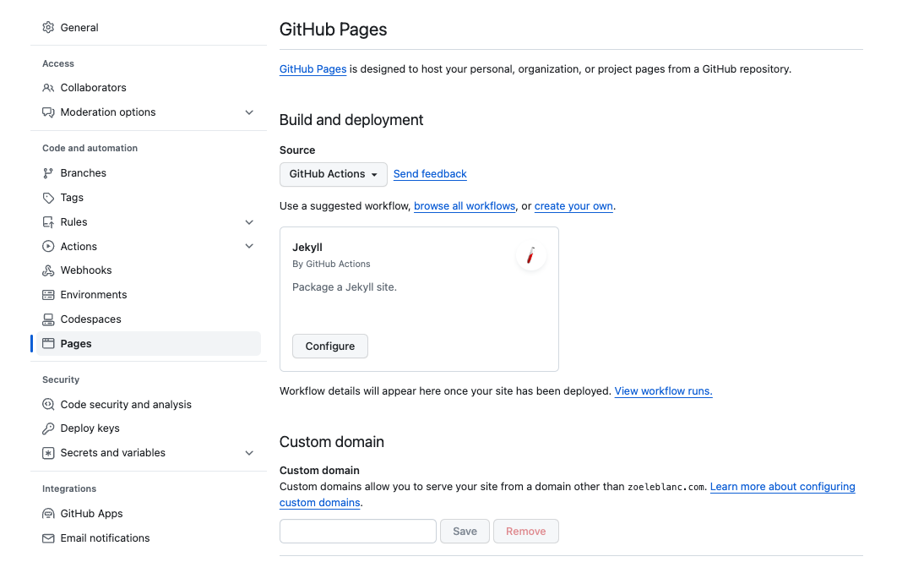Click the Tags label icon
Screen dimensions: 924x562
(x=48, y=198)
